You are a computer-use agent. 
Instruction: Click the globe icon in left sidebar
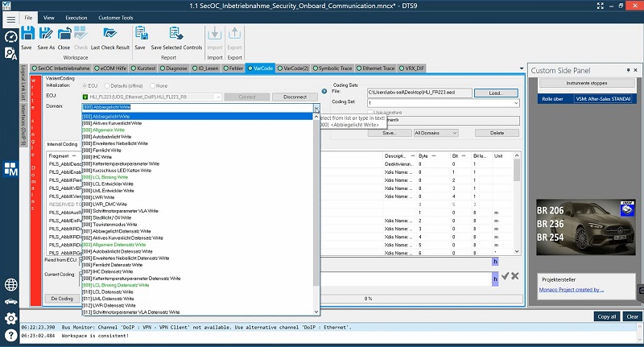[10, 285]
